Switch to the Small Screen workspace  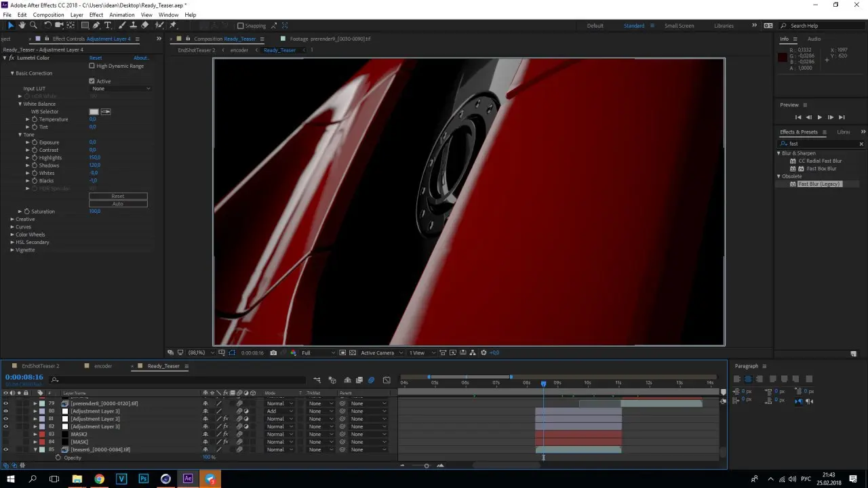[x=679, y=26]
